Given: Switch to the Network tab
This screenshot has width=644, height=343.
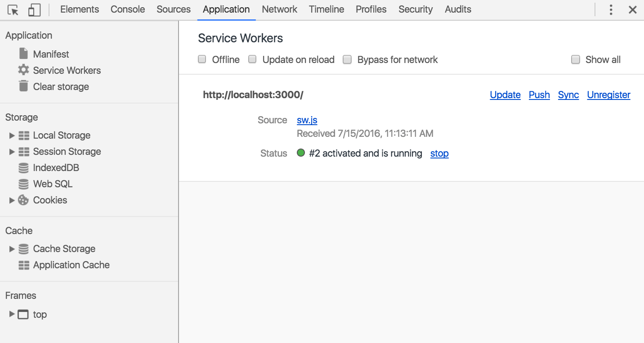Looking at the screenshot, I should pyautogui.click(x=279, y=9).
